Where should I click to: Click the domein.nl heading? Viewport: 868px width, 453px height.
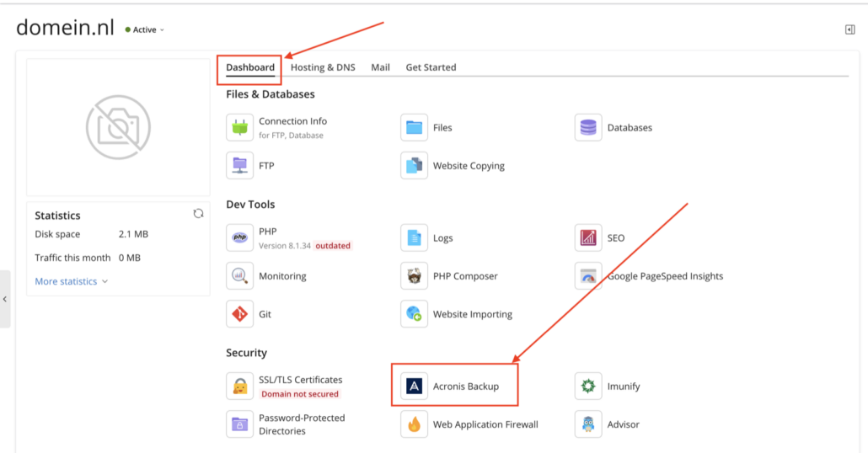(66, 28)
